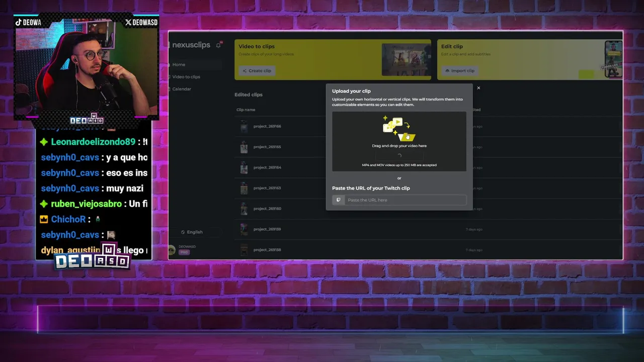Click the Import clip button
Screen dimensions: 644x362
click(x=460, y=71)
